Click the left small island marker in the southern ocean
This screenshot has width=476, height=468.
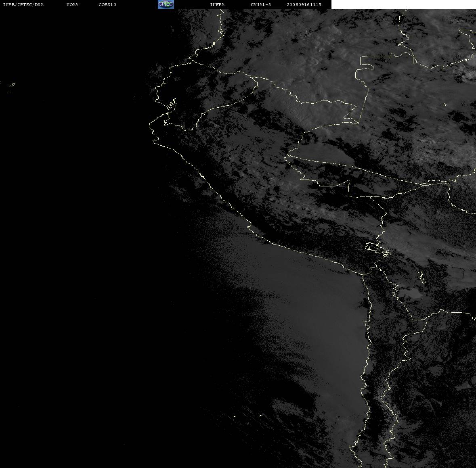[234, 416]
